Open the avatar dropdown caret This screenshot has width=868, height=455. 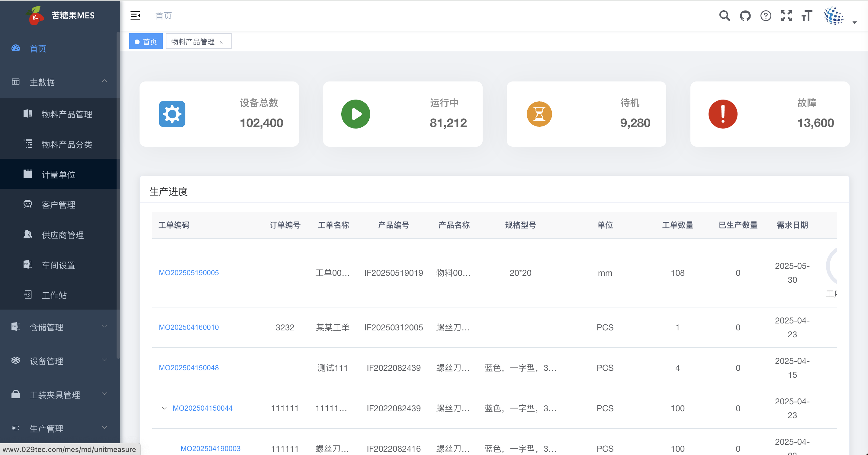[854, 23]
